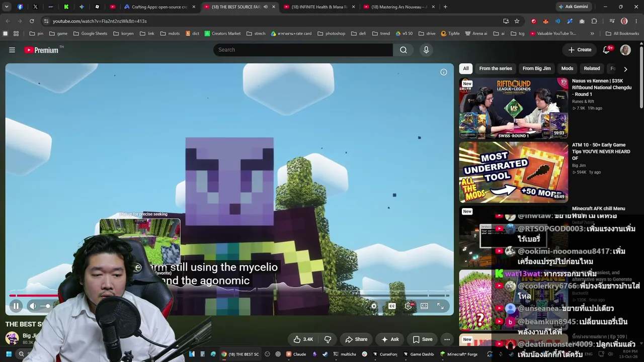Open the Create menu

580,50
